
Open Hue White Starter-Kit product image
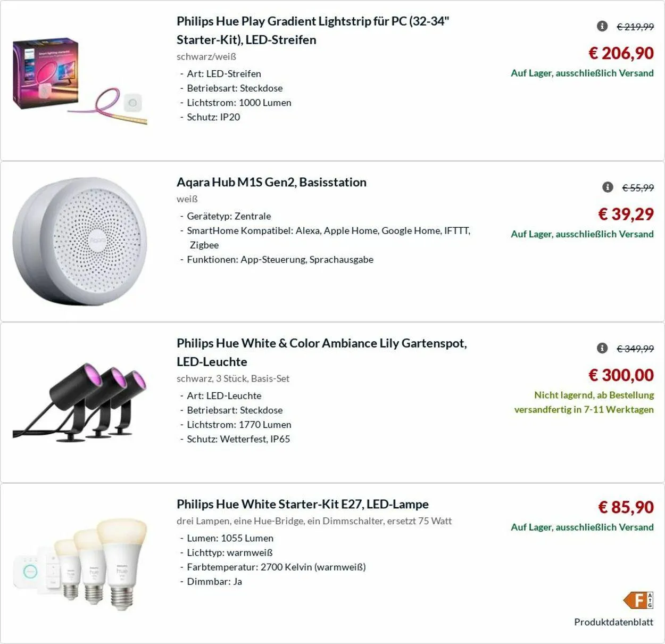(x=80, y=563)
